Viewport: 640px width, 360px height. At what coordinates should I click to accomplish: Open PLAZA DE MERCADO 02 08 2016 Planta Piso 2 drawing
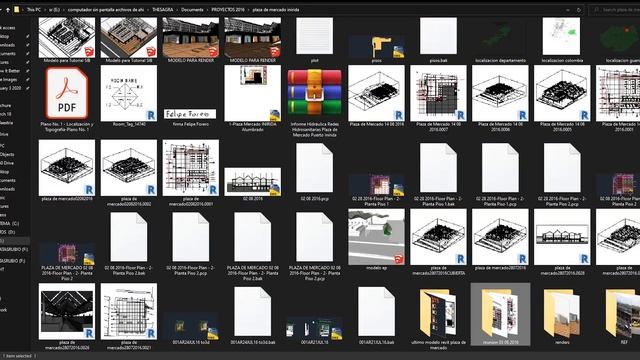(67, 253)
